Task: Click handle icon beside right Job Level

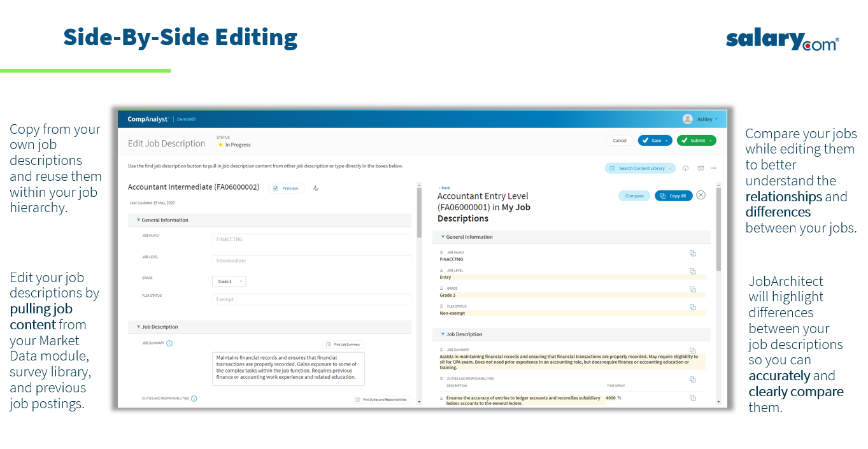Action: click(x=441, y=271)
